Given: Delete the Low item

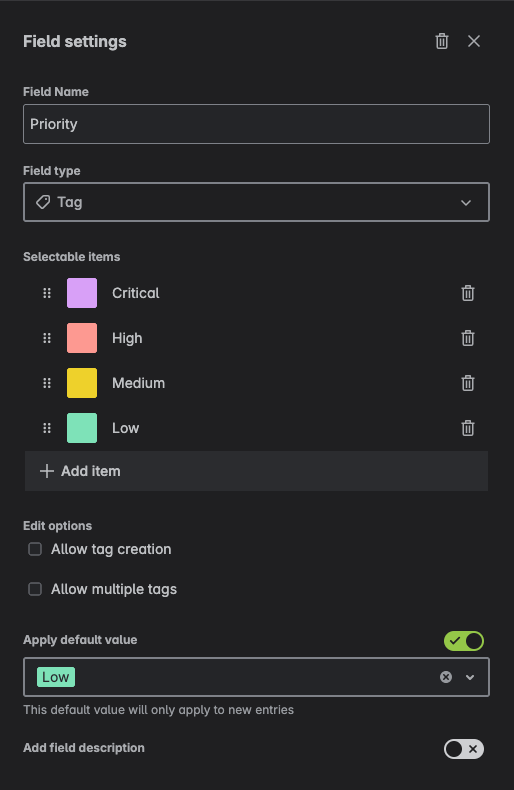Looking at the screenshot, I should coord(468,428).
